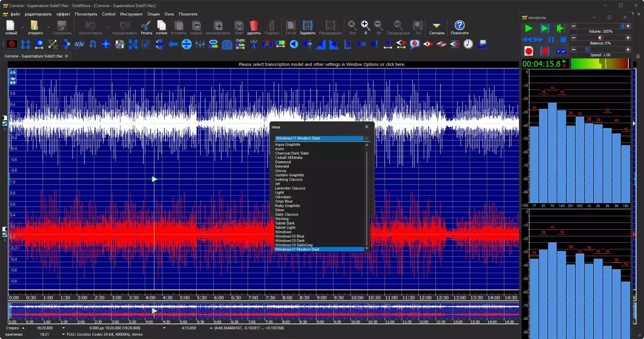This screenshot has width=644, height=339.
Task: Stop playback with the blue square button
Action: pyautogui.click(x=563, y=40)
